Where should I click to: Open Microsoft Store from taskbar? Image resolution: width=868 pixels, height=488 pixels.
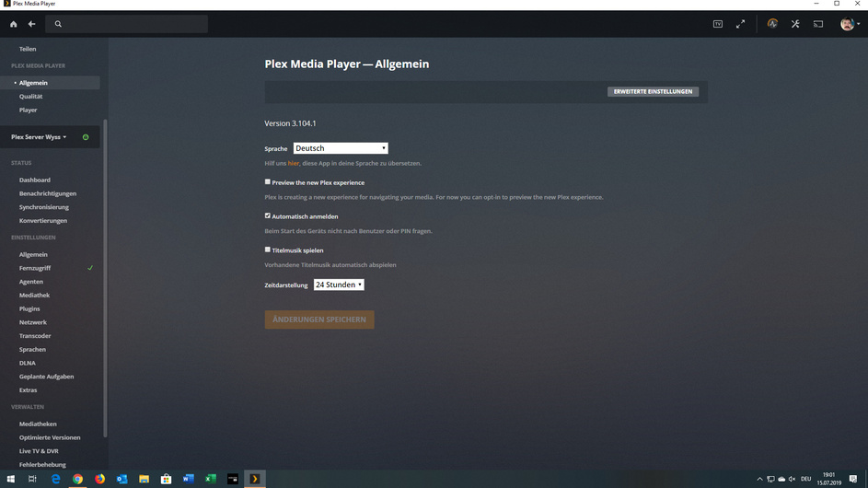pos(166,479)
